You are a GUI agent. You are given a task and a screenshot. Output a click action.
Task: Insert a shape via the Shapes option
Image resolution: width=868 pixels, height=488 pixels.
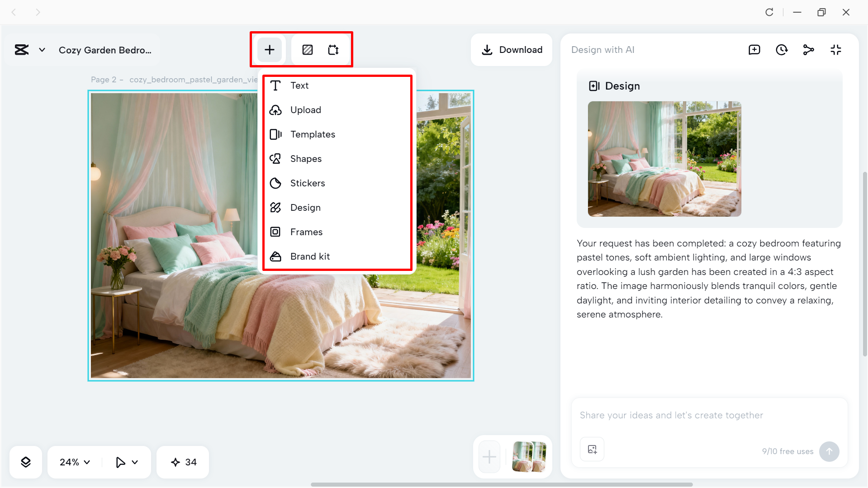coord(306,158)
